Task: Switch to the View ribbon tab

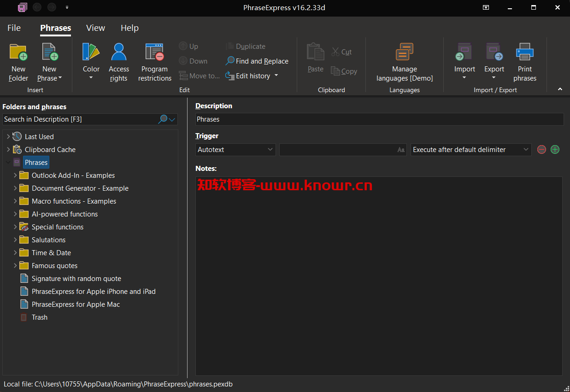Action: 95,28
